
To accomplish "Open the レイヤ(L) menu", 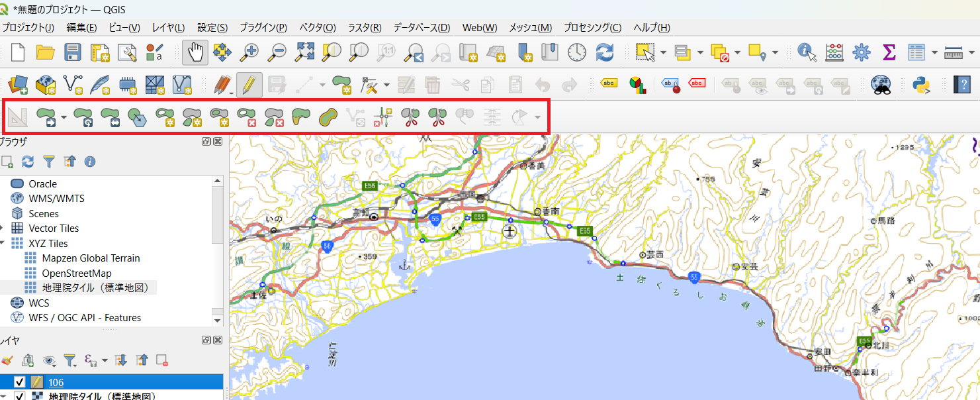I will (168, 27).
